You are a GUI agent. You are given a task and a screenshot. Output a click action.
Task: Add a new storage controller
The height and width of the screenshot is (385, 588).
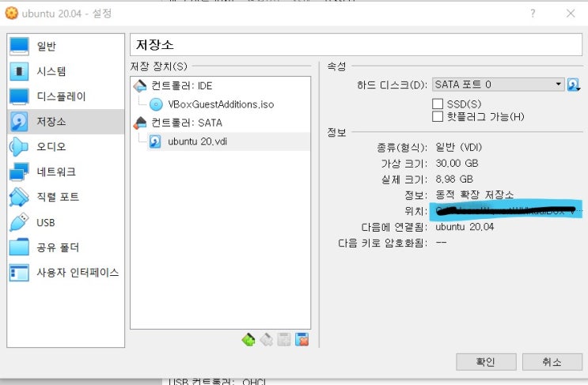(248, 339)
